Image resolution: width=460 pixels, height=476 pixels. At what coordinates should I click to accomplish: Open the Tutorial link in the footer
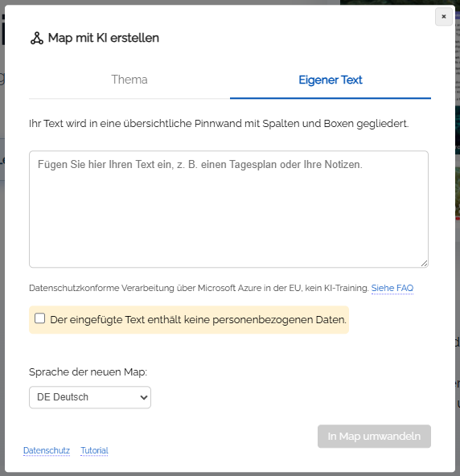coord(94,450)
